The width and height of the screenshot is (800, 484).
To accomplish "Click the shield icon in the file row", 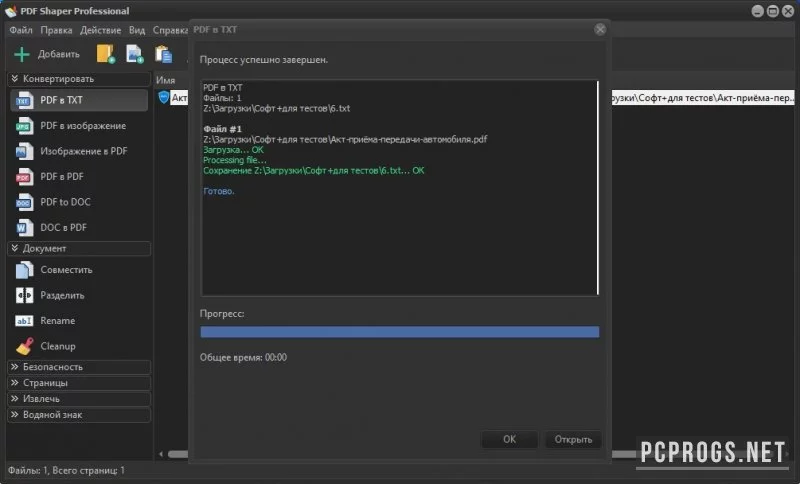I will pyautogui.click(x=163, y=97).
